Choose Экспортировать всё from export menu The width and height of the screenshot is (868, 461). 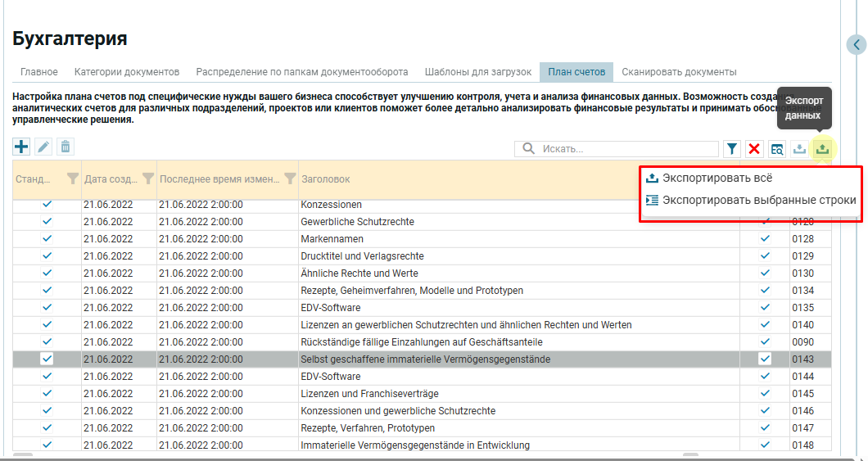717,179
